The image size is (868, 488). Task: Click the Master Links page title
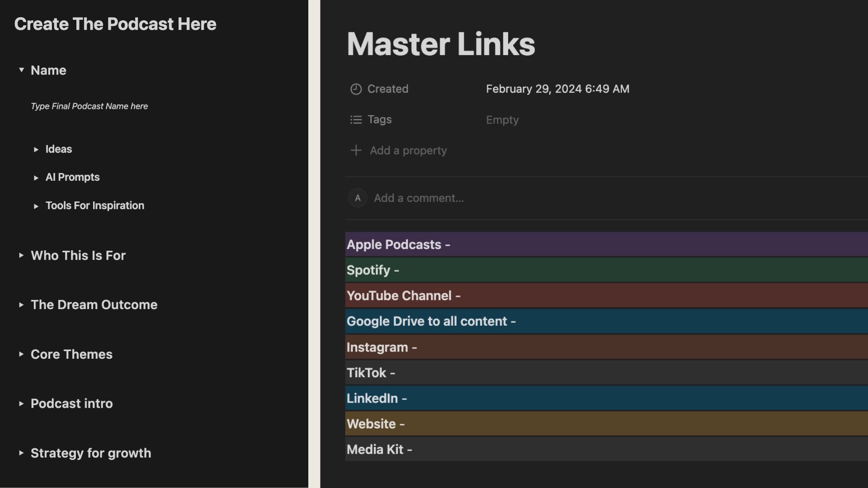441,44
